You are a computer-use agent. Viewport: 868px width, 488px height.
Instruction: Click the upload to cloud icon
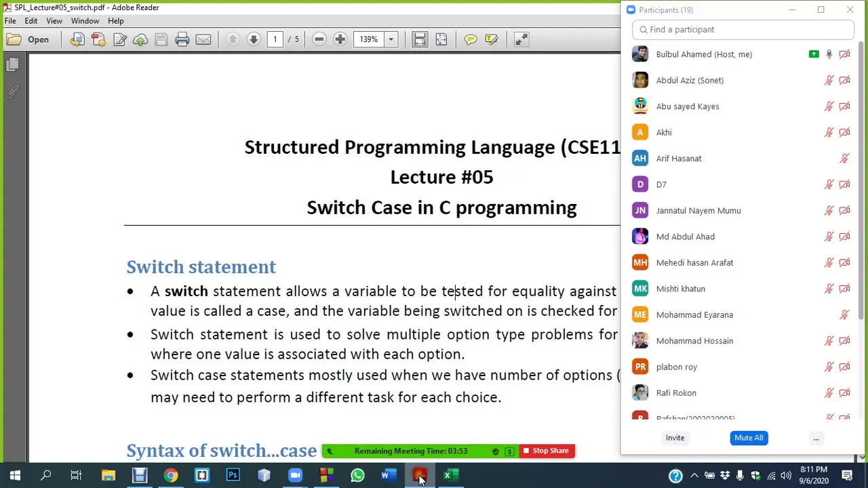140,39
